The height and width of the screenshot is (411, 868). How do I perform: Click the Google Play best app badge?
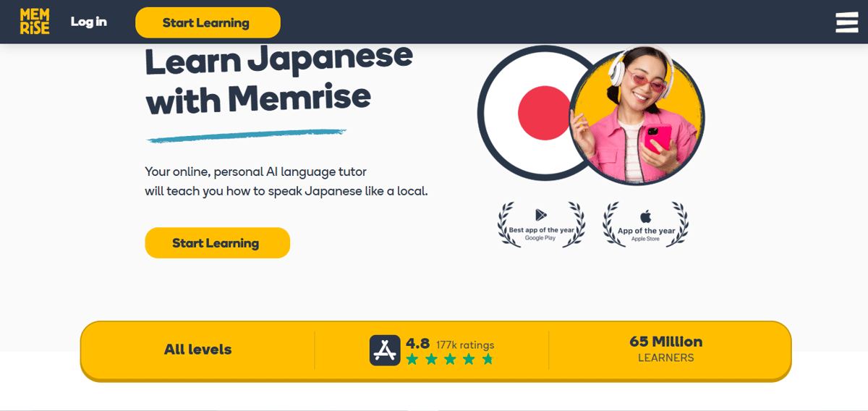pos(541,224)
